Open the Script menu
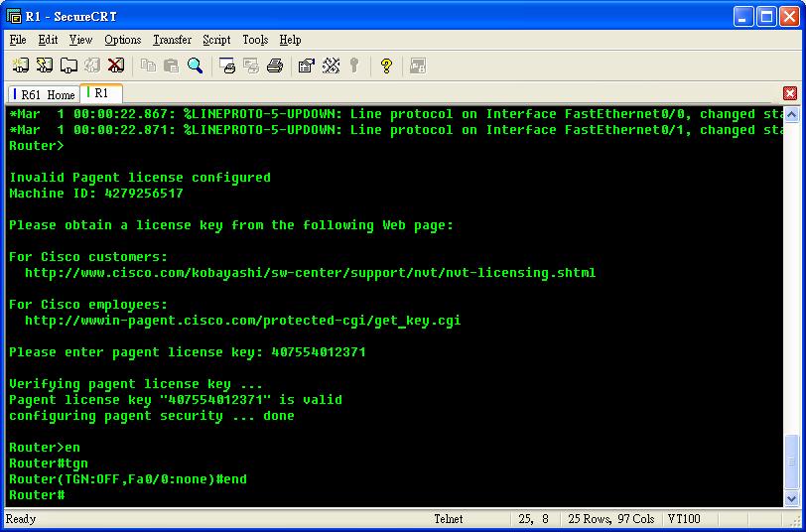 click(x=216, y=40)
